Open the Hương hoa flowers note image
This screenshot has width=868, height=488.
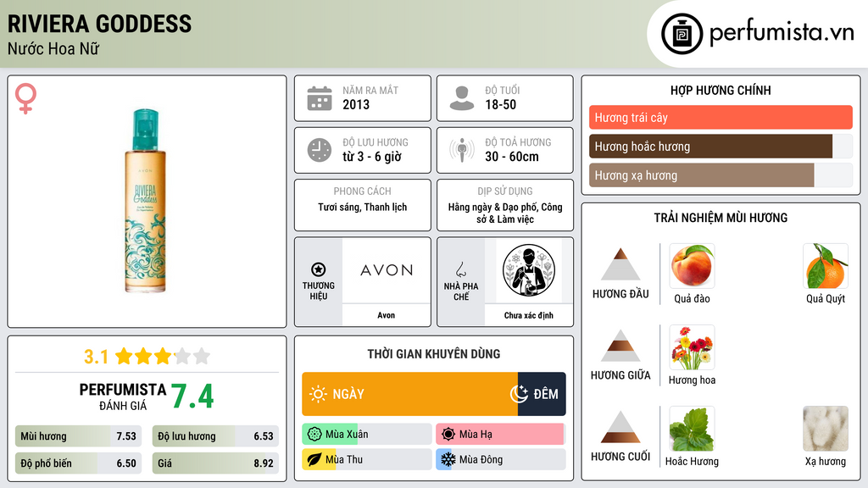[x=692, y=347]
